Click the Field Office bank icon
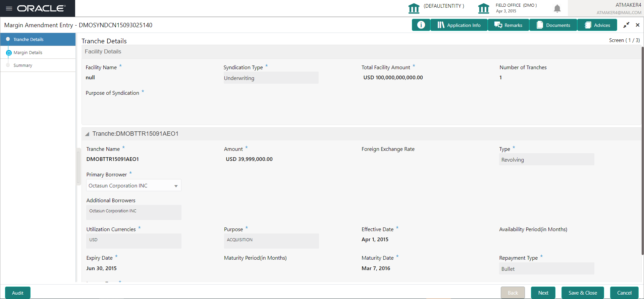The height and width of the screenshot is (299, 644). coord(484,8)
